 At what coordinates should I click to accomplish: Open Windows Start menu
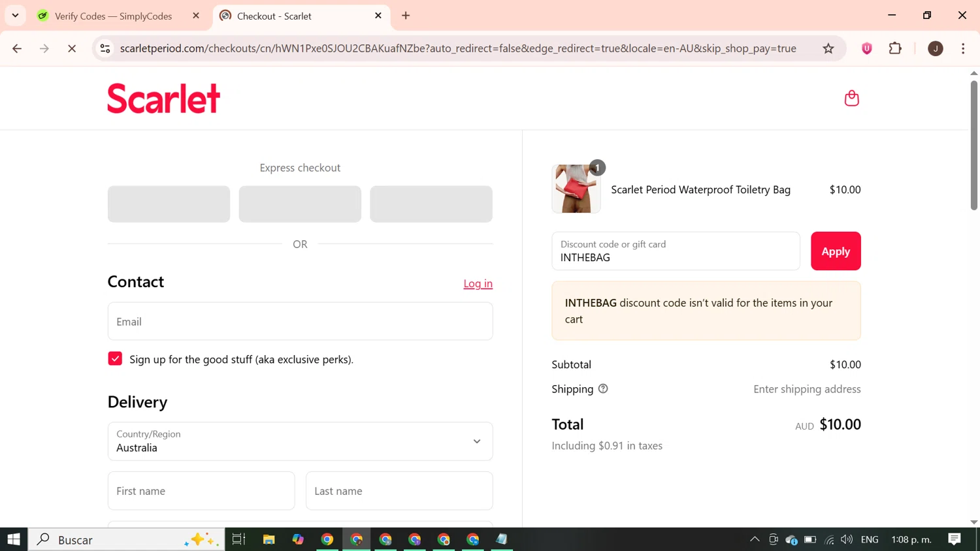pyautogui.click(x=14, y=539)
